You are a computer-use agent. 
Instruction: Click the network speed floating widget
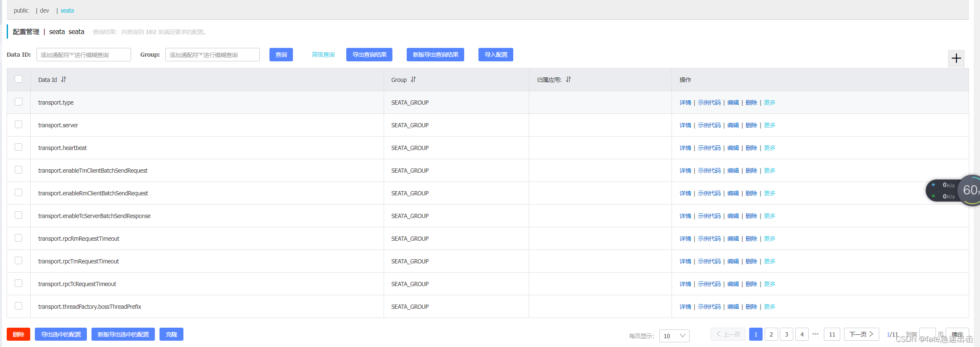pos(953,191)
